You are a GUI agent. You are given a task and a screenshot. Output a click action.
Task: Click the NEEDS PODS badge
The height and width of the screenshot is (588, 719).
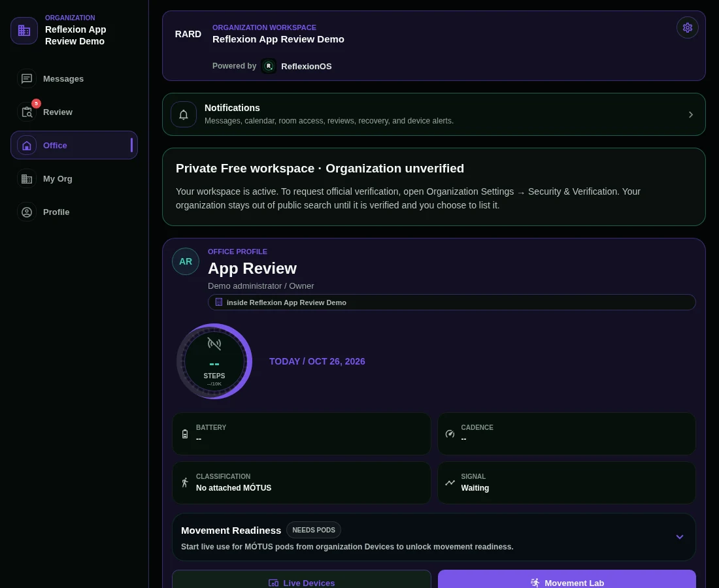(x=314, y=530)
